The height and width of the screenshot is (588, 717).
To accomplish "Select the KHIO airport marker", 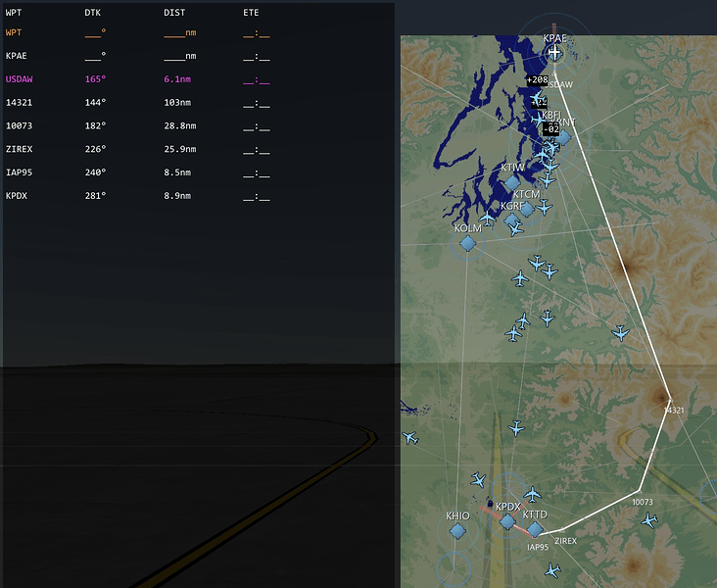I will tap(457, 531).
